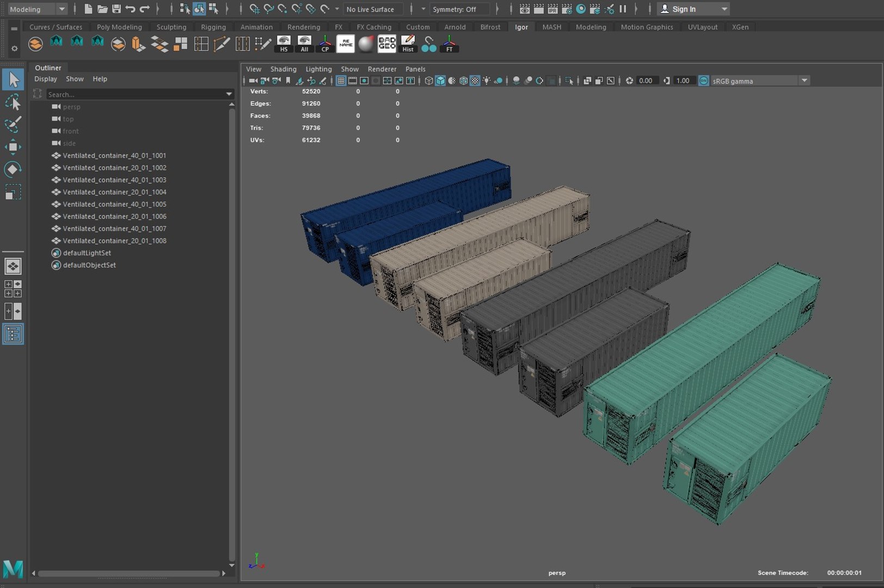Switch to the UVLayout shelf tab
The width and height of the screenshot is (884, 588).
[x=702, y=27]
